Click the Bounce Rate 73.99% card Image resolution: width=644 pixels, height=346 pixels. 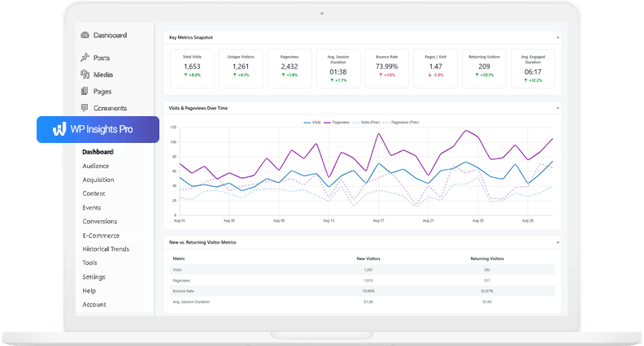387,68
